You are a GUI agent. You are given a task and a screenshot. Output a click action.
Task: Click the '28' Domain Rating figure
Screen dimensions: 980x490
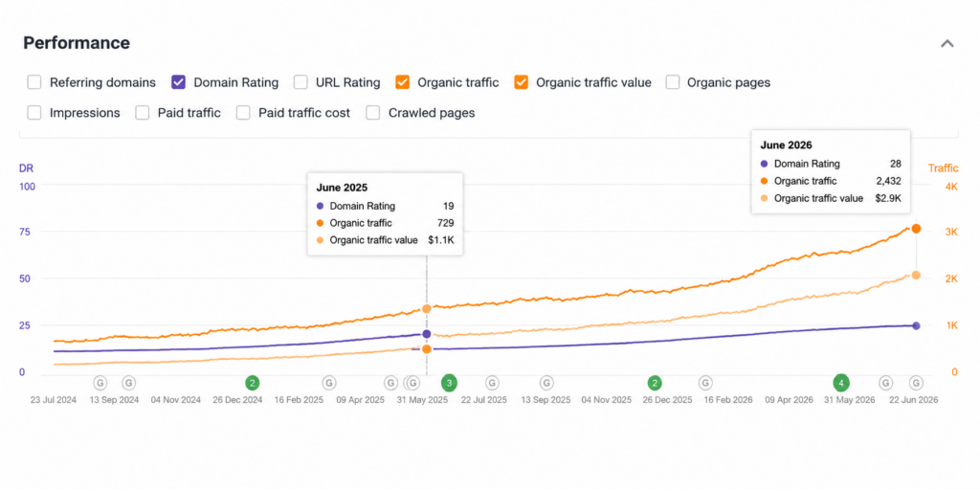coord(896,164)
